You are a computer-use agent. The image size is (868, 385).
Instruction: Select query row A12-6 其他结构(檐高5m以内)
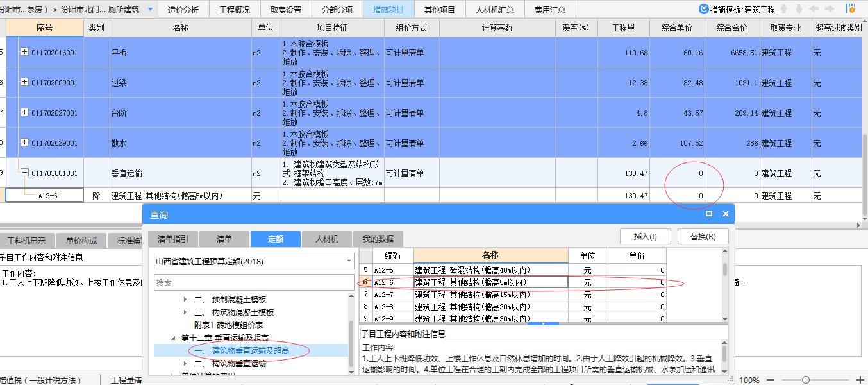[513, 282]
